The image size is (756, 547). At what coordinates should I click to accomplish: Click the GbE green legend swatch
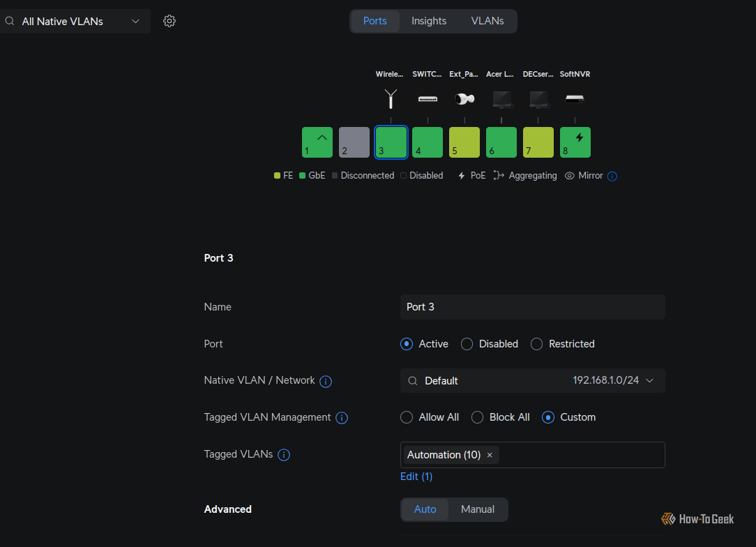click(302, 176)
